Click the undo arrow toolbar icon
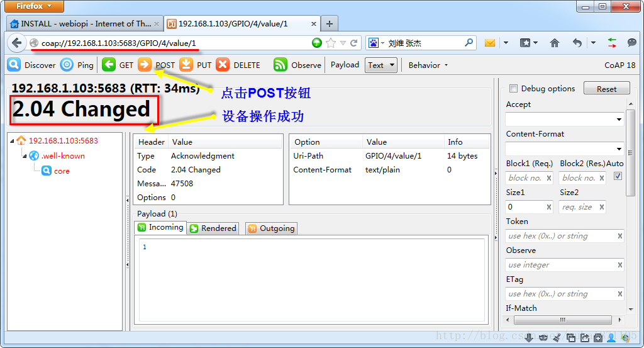The width and height of the screenshot is (644, 348). pyautogui.click(x=577, y=43)
